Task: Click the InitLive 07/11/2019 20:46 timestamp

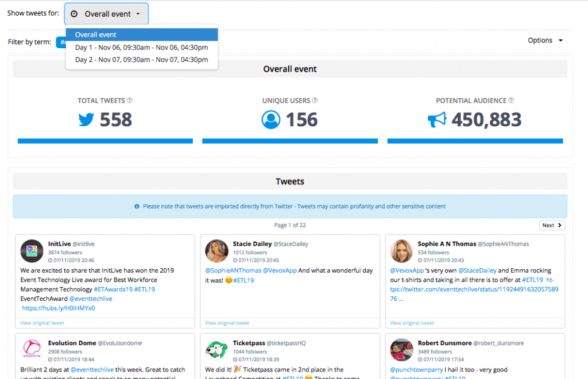Action: pos(71,260)
